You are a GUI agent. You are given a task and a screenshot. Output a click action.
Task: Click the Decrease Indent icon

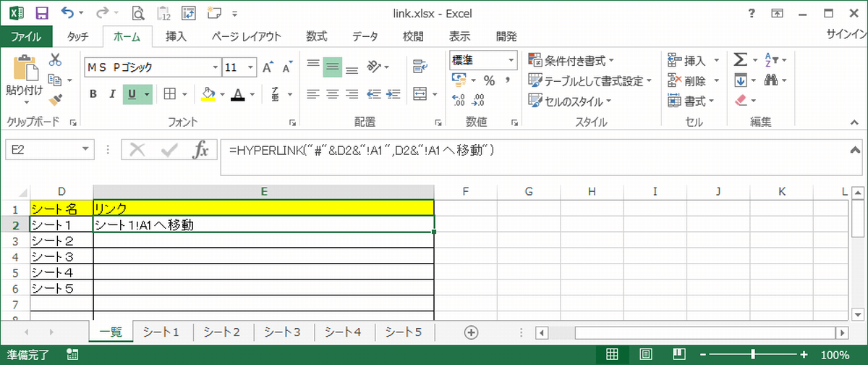tap(374, 93)
